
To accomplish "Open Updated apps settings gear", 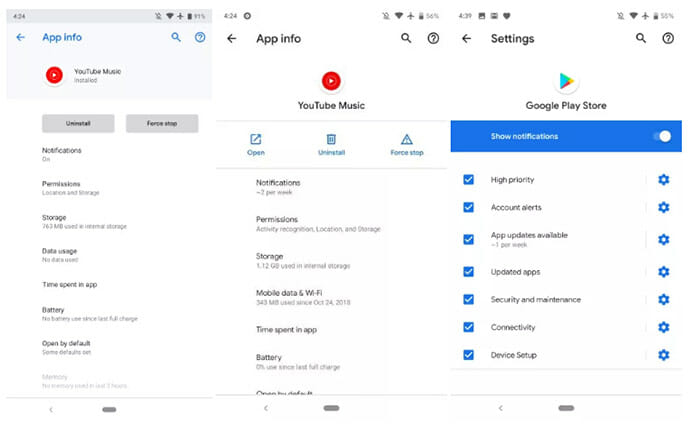I will pos(663,271).
